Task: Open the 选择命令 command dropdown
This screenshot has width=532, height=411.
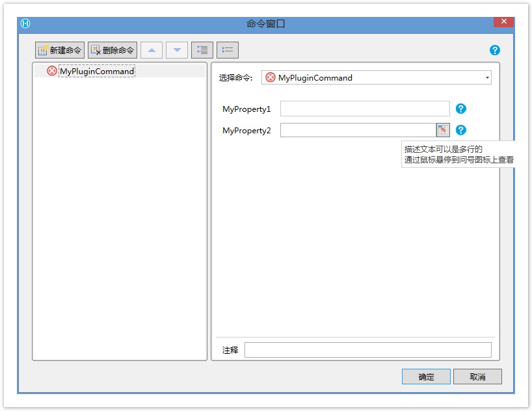Action: coord(376,77)
